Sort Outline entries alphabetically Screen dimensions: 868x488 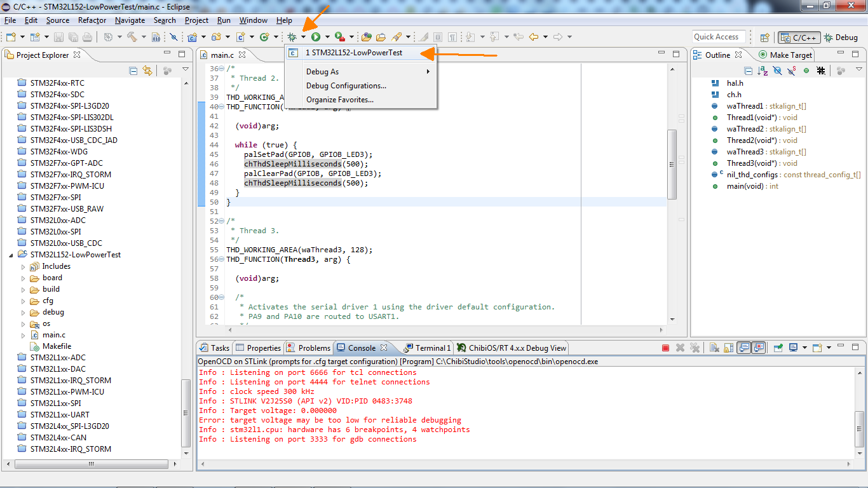pos(763,71)
